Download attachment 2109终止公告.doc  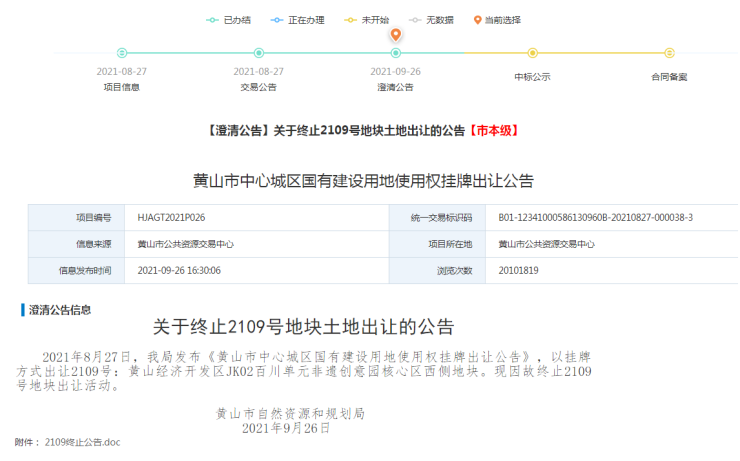pos(83,442)
